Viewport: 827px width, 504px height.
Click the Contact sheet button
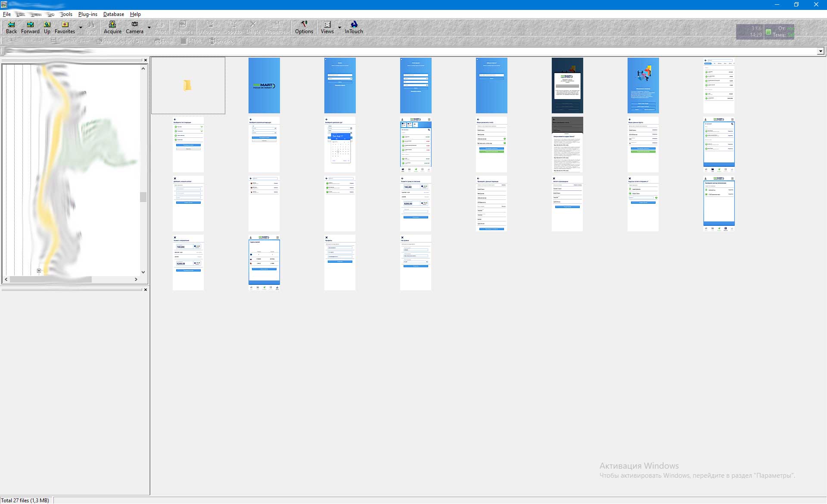pos(70,41)
